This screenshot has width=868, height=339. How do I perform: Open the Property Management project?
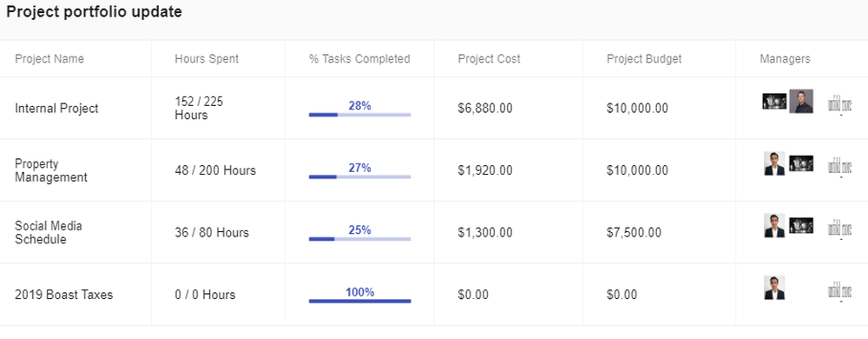pos(51,170)
